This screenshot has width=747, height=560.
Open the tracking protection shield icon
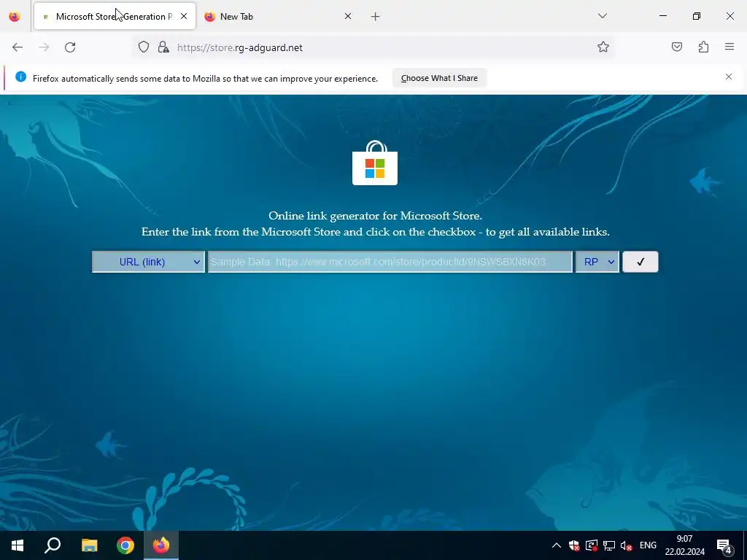[x=144, y=47]
